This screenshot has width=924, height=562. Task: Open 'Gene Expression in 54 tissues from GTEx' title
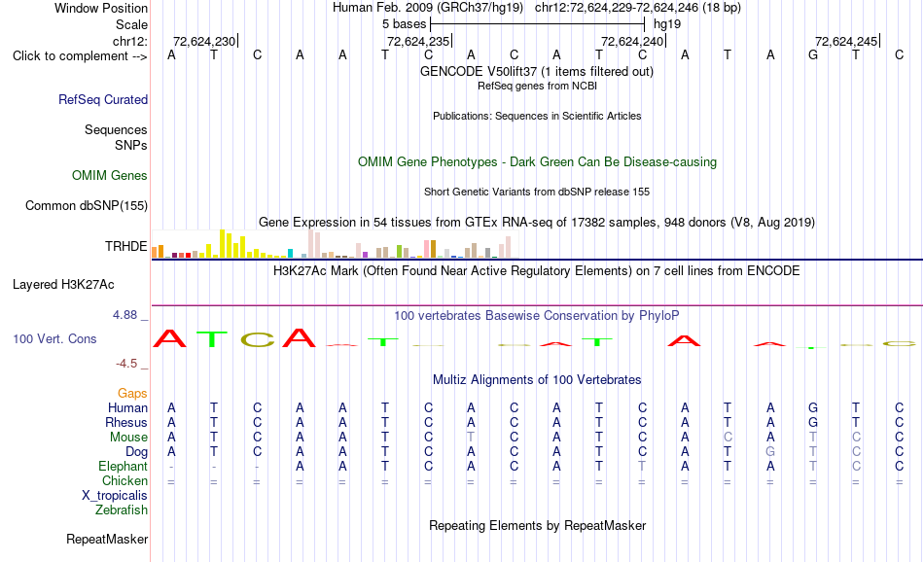[x=537, y=222]
